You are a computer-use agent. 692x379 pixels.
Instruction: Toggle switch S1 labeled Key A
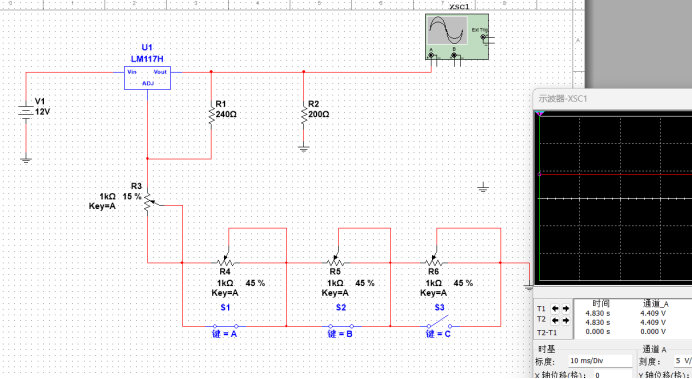(225, 326)
